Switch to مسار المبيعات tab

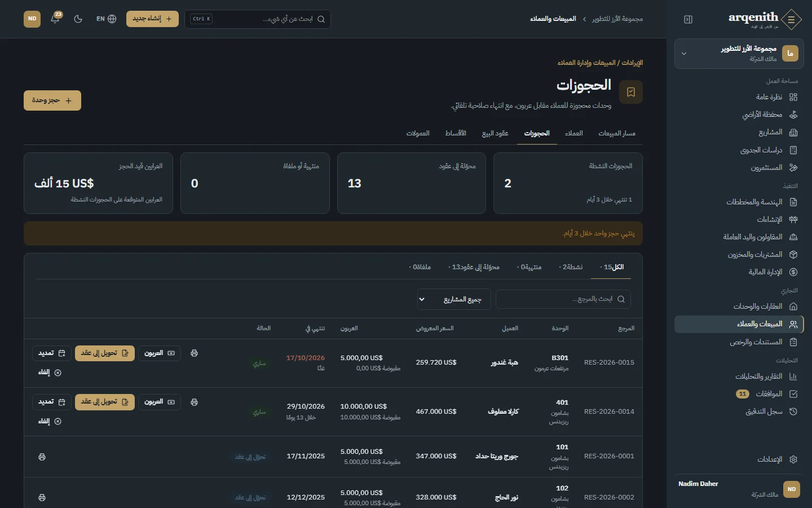pyautogui.click(x=617, y=133)
